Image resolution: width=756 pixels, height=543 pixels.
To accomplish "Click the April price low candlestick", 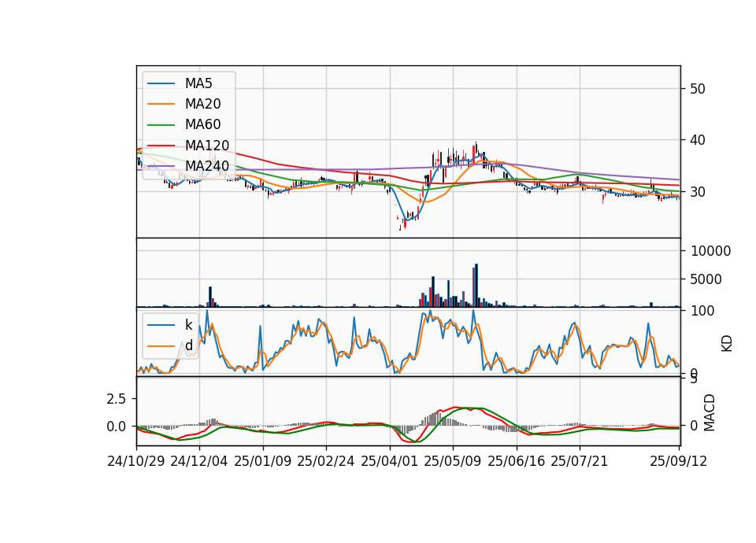I will tap(400, 226).
